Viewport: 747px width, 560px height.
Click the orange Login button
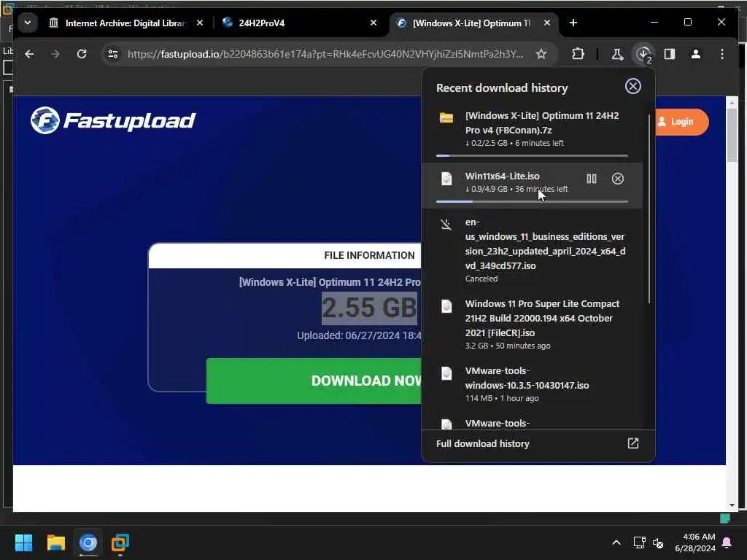pyautogui.click(x=681, y=122)
